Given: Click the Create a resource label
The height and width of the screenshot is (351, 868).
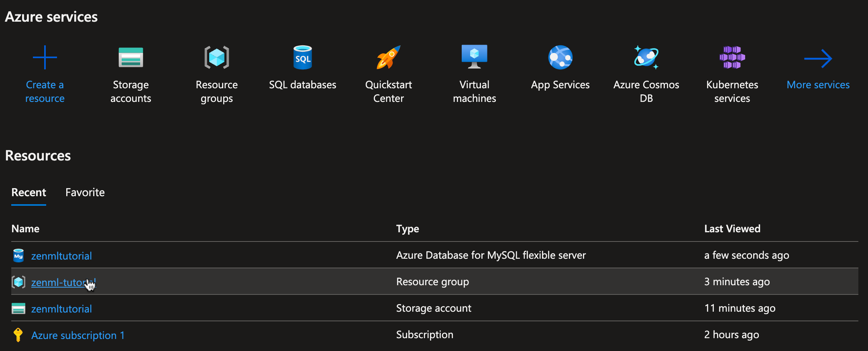Looking at the screenshot, I should [45, 91].
